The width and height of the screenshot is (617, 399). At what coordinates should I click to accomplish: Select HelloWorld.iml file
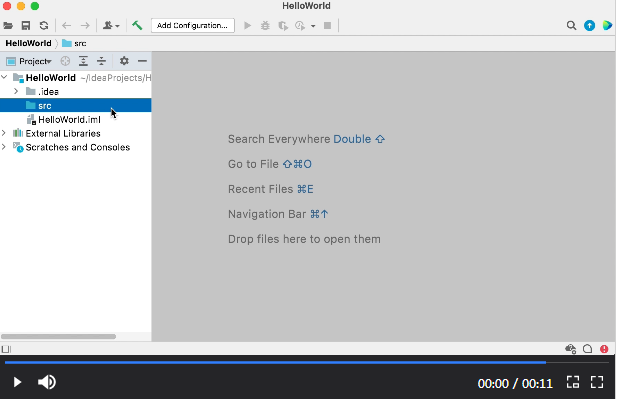point(76,120)
